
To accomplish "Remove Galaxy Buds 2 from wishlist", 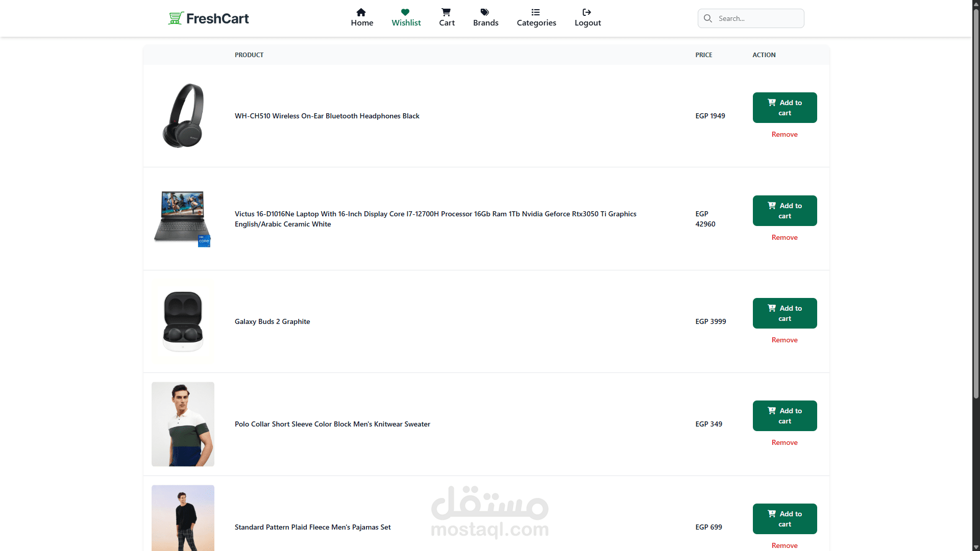I will 785,340.
